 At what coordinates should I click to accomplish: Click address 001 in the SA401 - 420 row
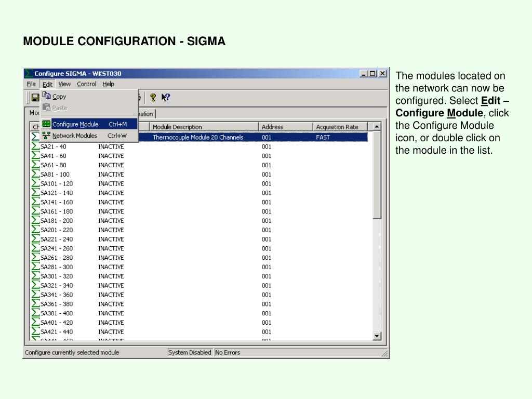pos(267,322)
